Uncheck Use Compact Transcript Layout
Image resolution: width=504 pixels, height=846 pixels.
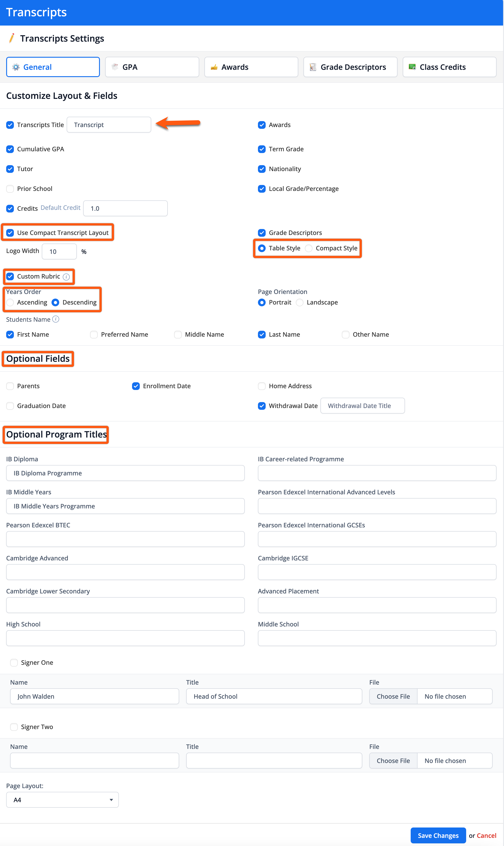[x=10, y=233]
